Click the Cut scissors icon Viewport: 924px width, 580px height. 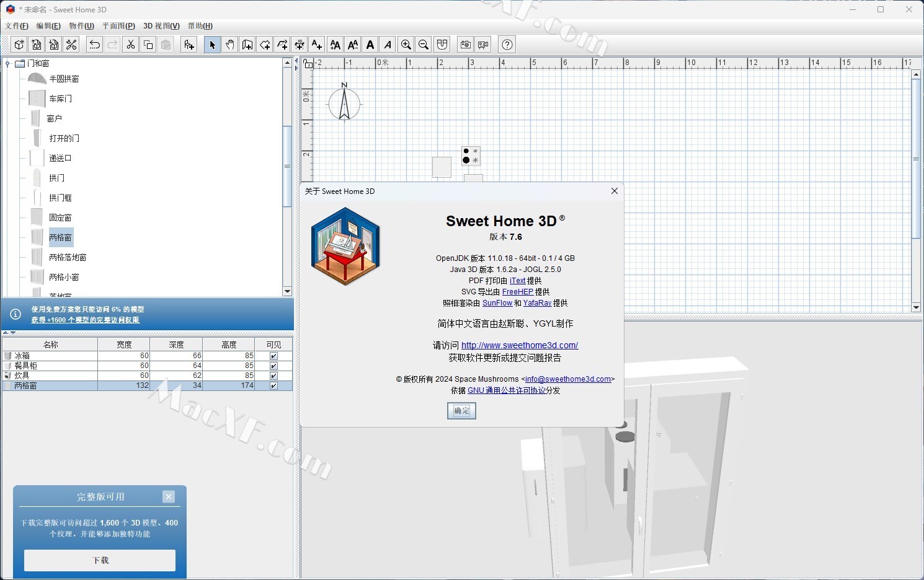coord(130,45)
